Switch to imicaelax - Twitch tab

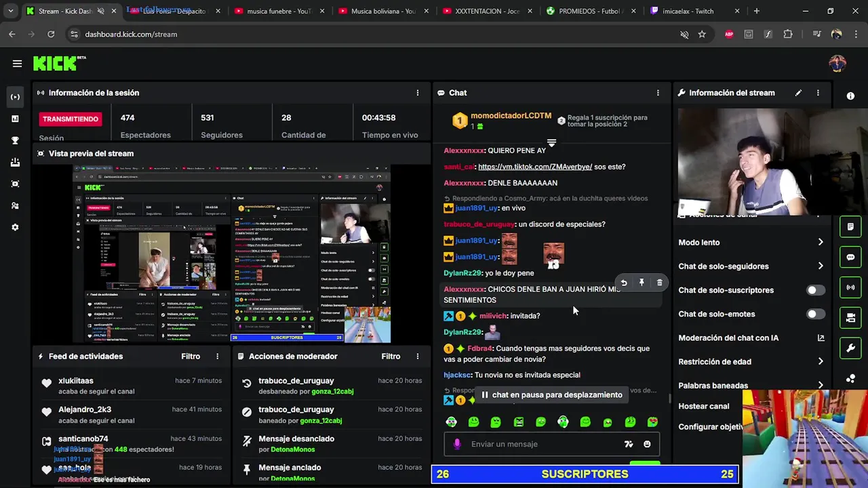click(x=695, y=12)
